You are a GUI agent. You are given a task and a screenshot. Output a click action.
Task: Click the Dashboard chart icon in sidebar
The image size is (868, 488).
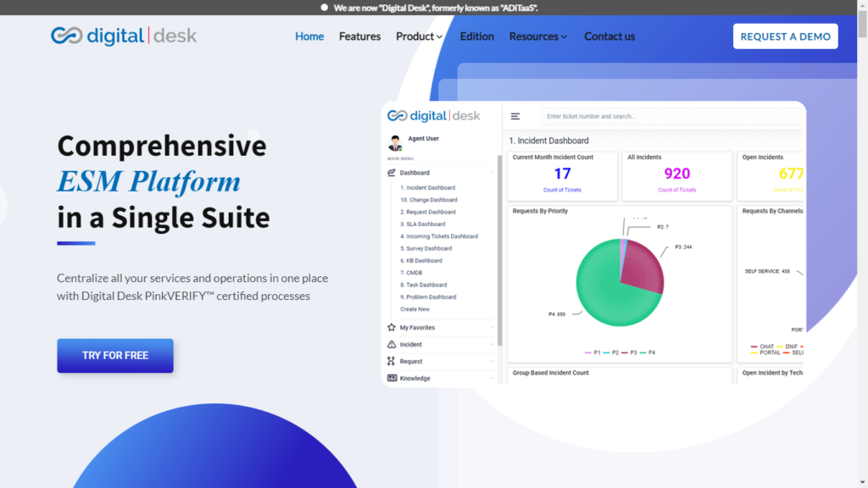(392, 173)
